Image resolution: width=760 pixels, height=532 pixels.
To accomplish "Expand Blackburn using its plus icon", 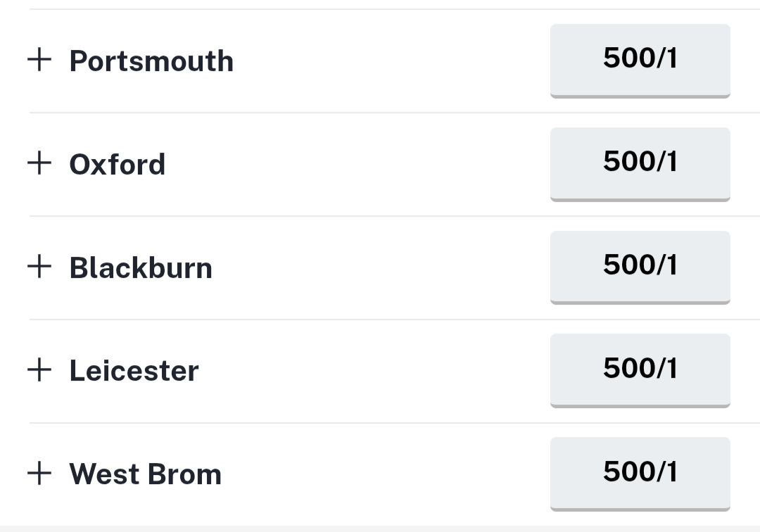I will (x=39, y=267).
